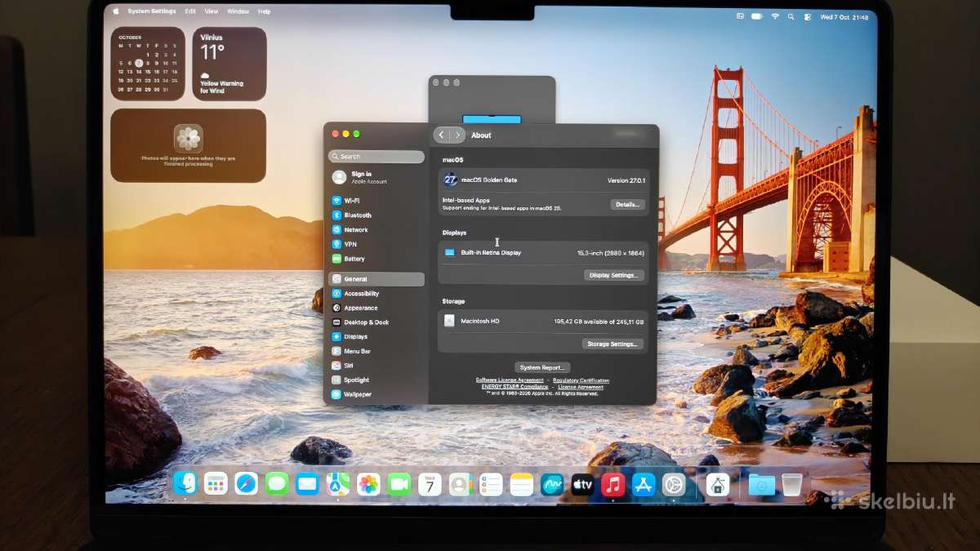Image resolution: width=980 pixels, height=551 pixels.
Task: Open Spotlight search in menu bar
Action: (x=791, y=16)
